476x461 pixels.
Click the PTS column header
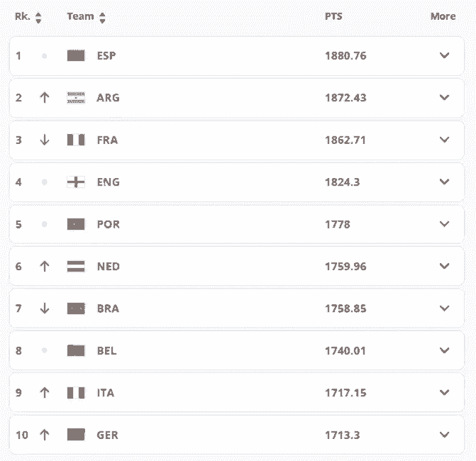333,16
